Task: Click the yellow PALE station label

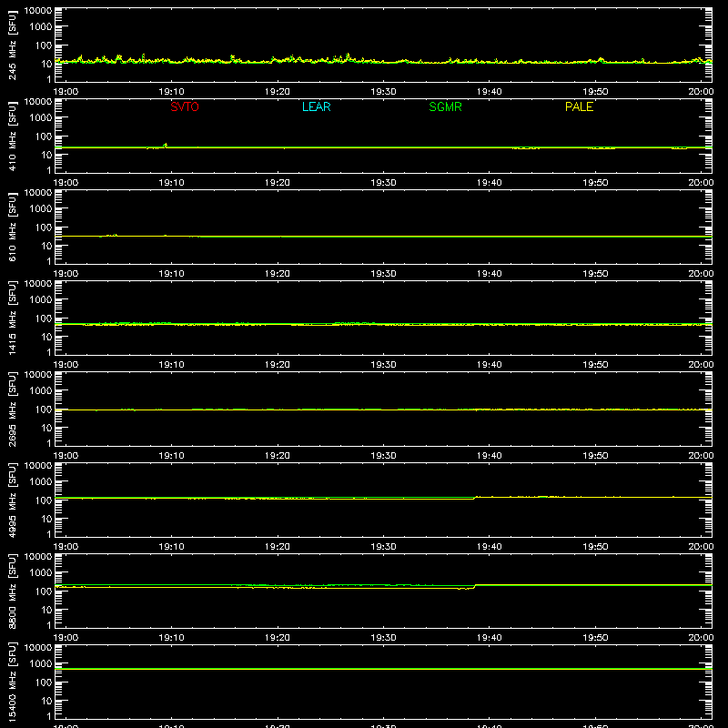Action: click(x=579, y=106)
